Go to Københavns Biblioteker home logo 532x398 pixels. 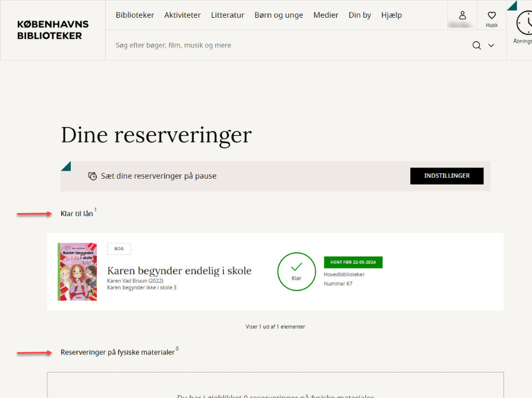[x=53, y=30]
